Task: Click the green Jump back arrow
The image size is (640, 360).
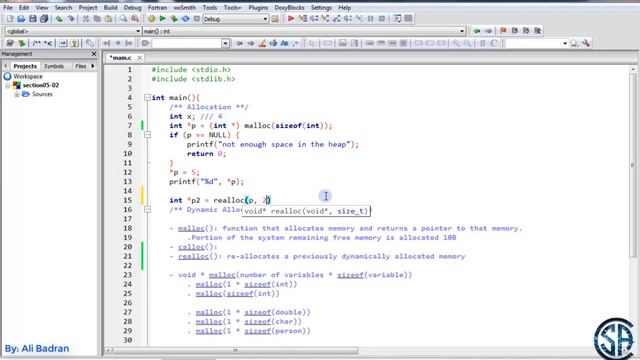Action: [477, 31]
